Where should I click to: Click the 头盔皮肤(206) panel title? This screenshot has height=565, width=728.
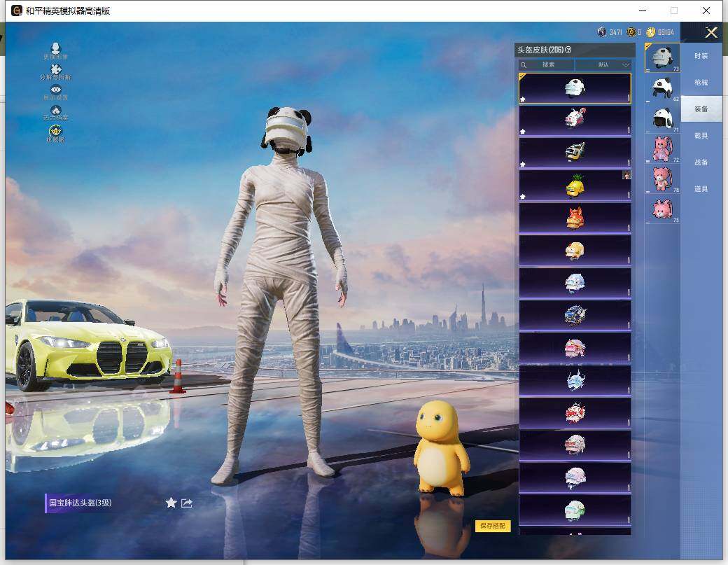(540, 50)
